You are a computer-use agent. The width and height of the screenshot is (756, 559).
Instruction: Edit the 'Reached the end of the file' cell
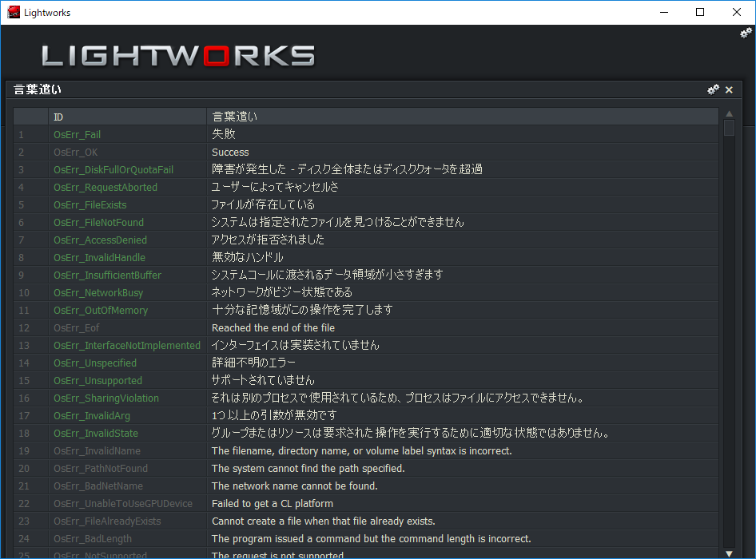(463, 328)
